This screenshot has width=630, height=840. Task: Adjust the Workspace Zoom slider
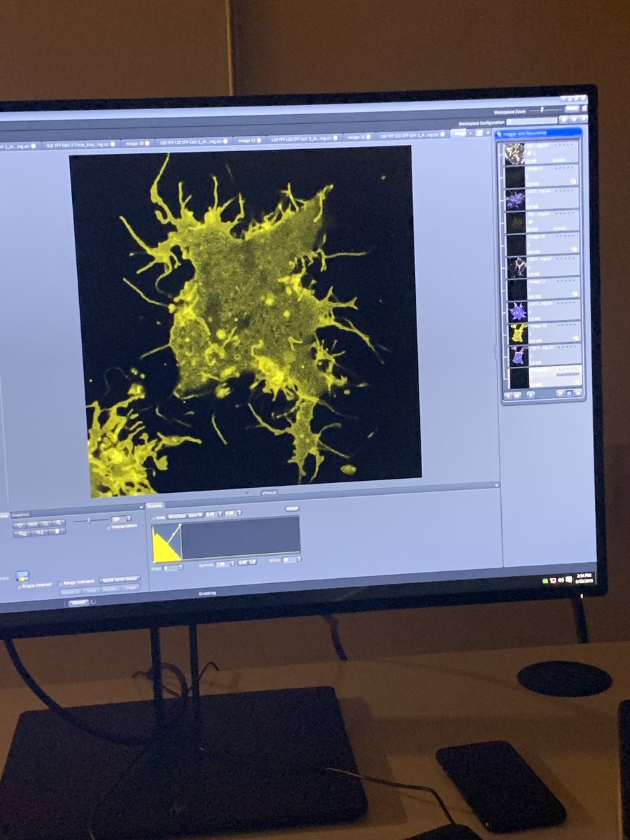[542, 109]
